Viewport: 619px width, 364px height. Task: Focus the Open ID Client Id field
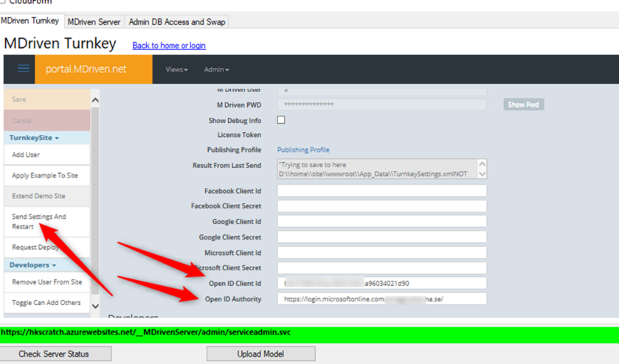(x=381, y=283)
